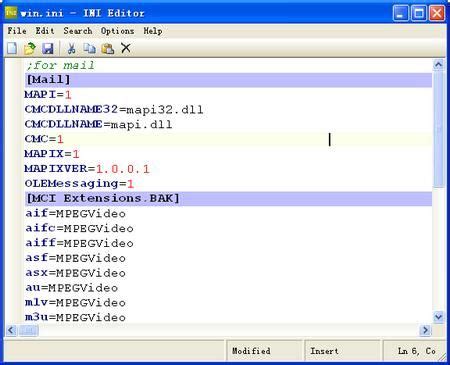Viewport: 450px width, 365px height.
Task: Select the [MCI Extensions.BAK] section header
Action: [x=228, y=199]
